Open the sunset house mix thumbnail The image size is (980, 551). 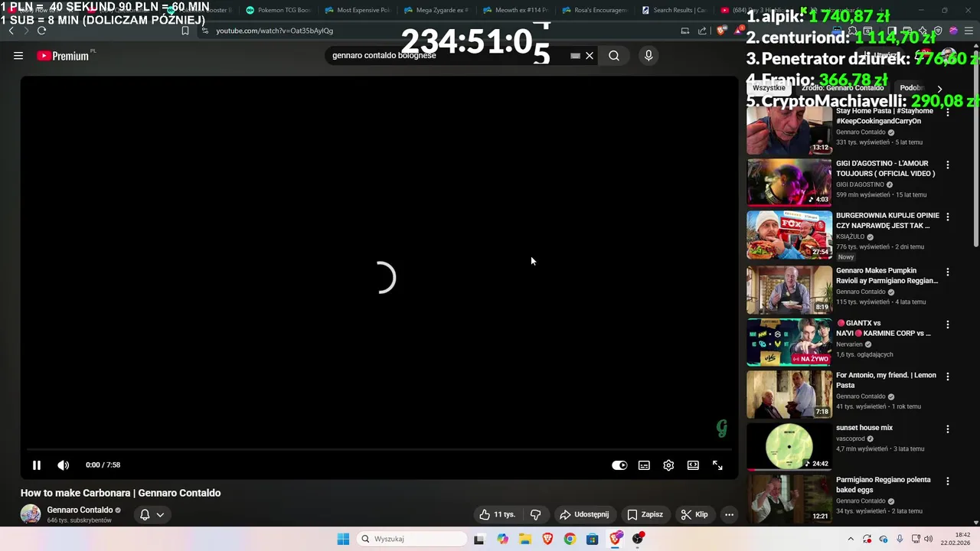point(789,446)
